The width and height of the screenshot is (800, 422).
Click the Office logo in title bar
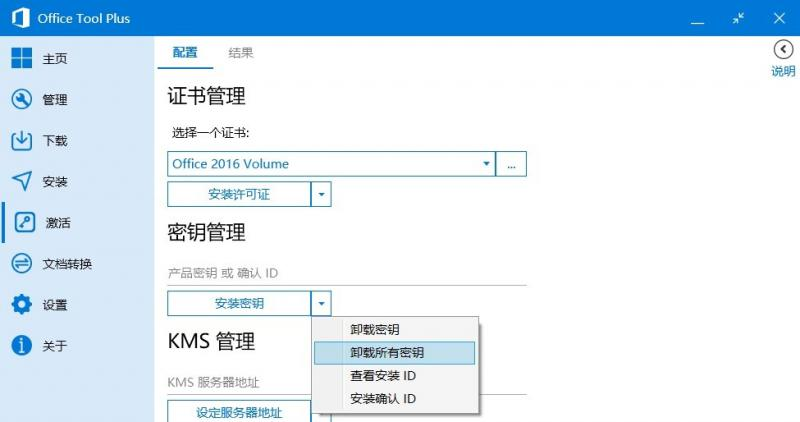20,18
